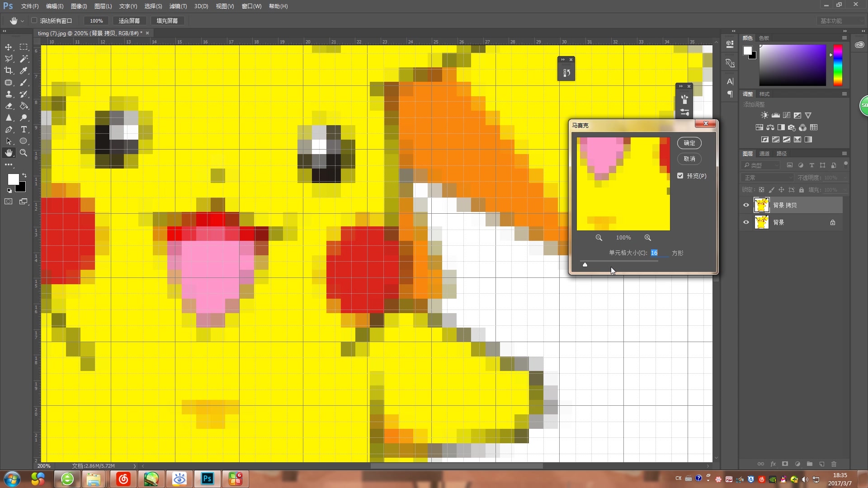The height and width of the screenshot is (488, 868).
Task: Open layer filter type dropdown
Action: [761, 165]
